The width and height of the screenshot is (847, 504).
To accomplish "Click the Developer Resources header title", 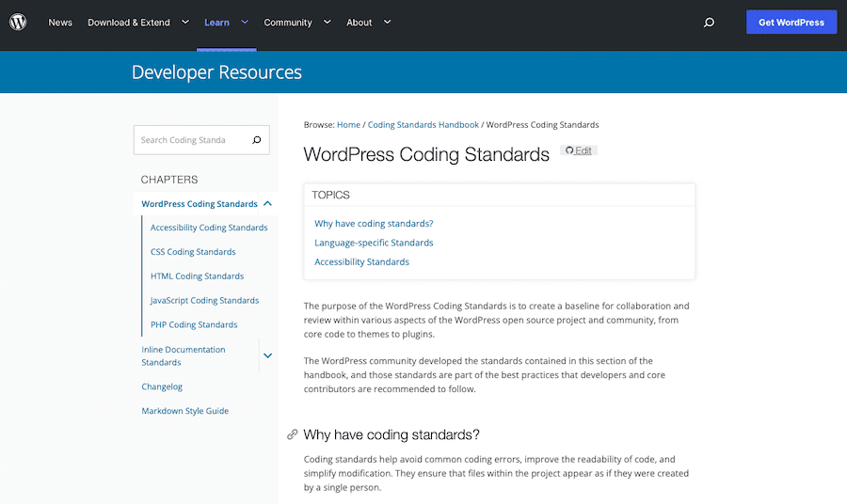I will pos(216,72).
